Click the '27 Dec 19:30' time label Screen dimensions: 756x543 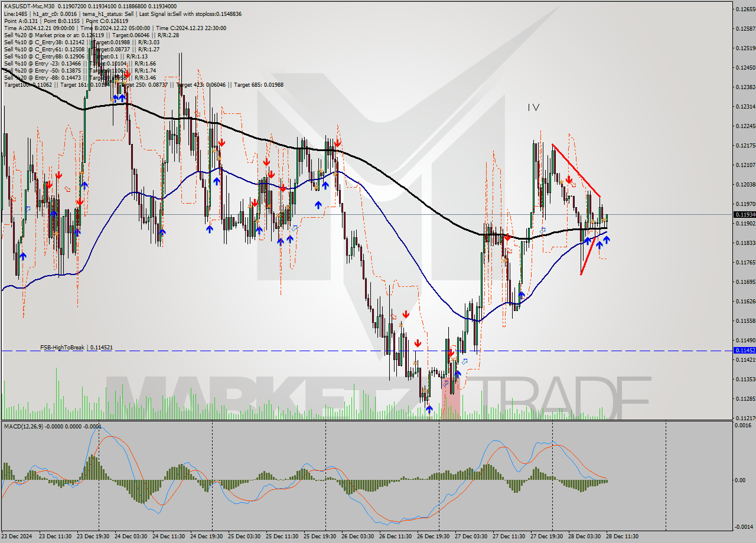pyautogui.click(x=546, y=537)
